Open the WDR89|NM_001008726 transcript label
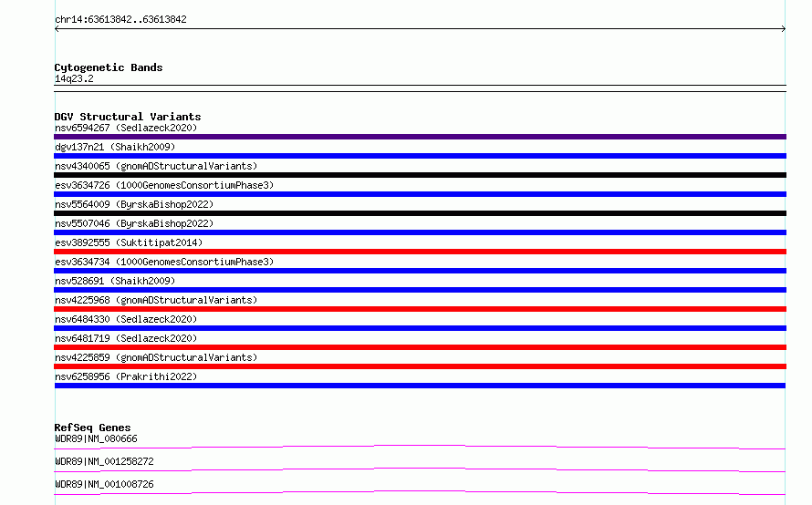812x505 pixels. [104, 484]
